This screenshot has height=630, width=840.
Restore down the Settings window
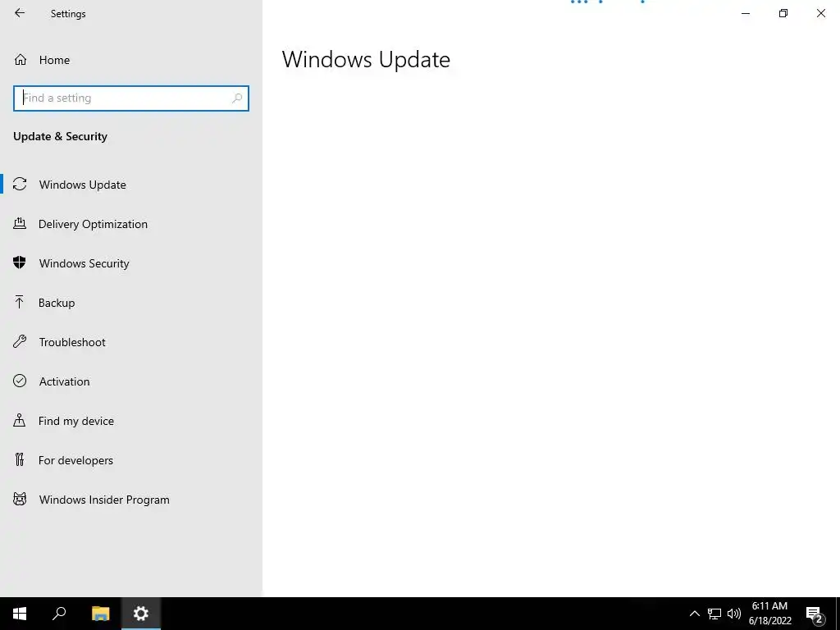tap(783, 13)
